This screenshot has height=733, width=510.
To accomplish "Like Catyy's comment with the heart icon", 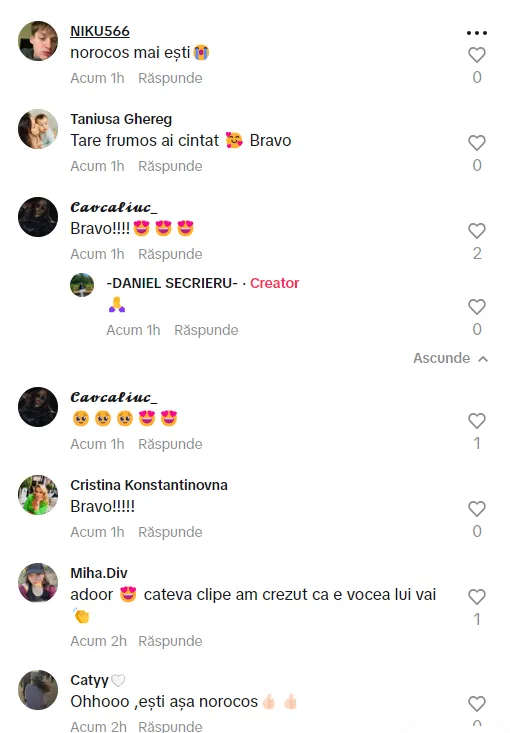I will (x=477, y=704).
